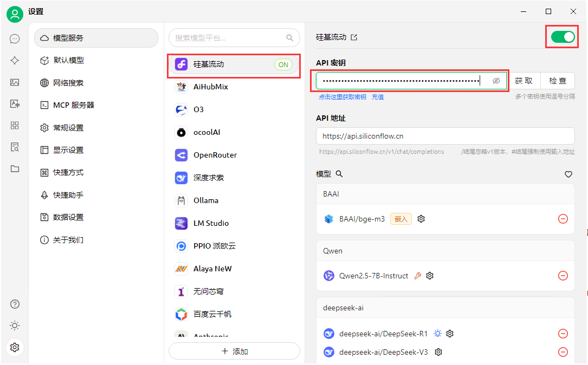Select Ollama provider
The image size is (588, 365).
pyautogui.click(x=234, y=200)
